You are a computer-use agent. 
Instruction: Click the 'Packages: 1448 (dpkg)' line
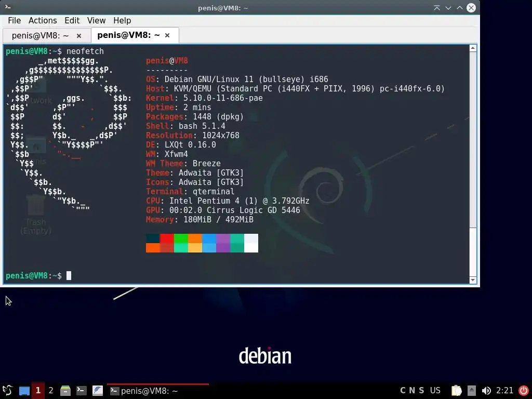[x=195, y=117]
